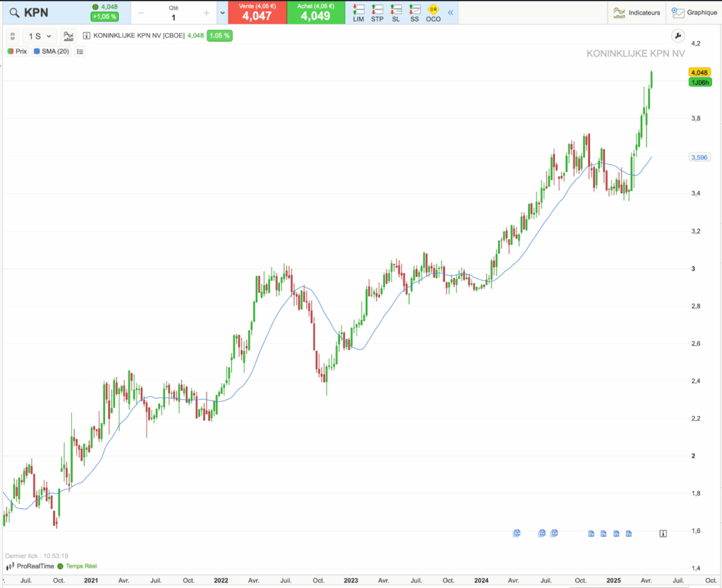Click the 3 price axis label
722x588 pixels.
click(694, 269)
